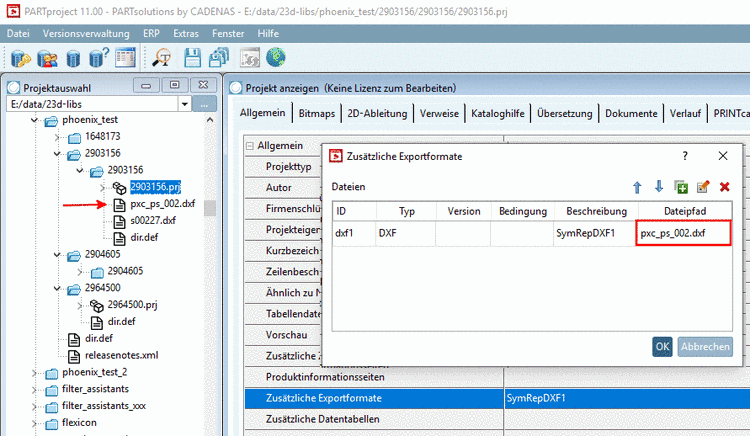Collapse the phoenix_test folder
The image size is (750, 436).
(34, 120)
